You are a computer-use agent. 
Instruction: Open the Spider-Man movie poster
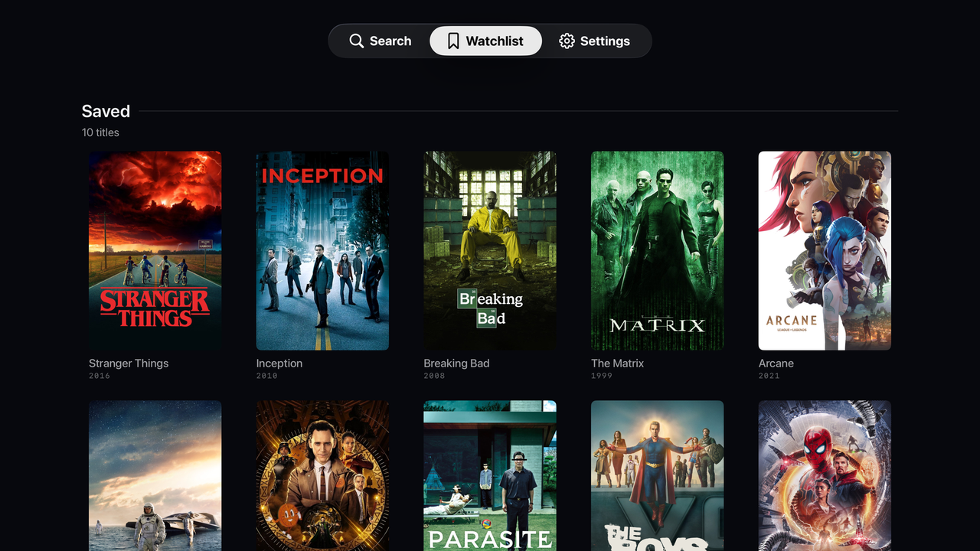(825, 476)
